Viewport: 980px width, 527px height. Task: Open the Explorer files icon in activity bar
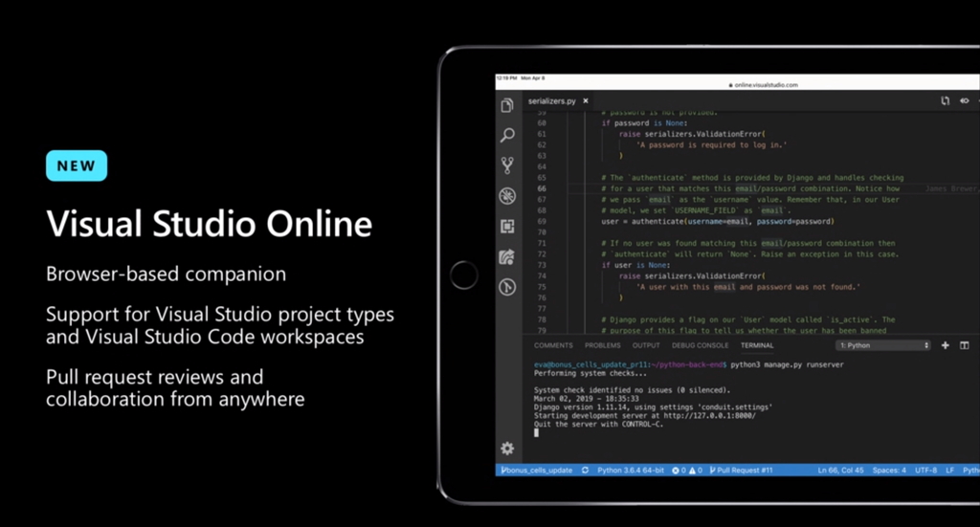(x=507, y=105)
